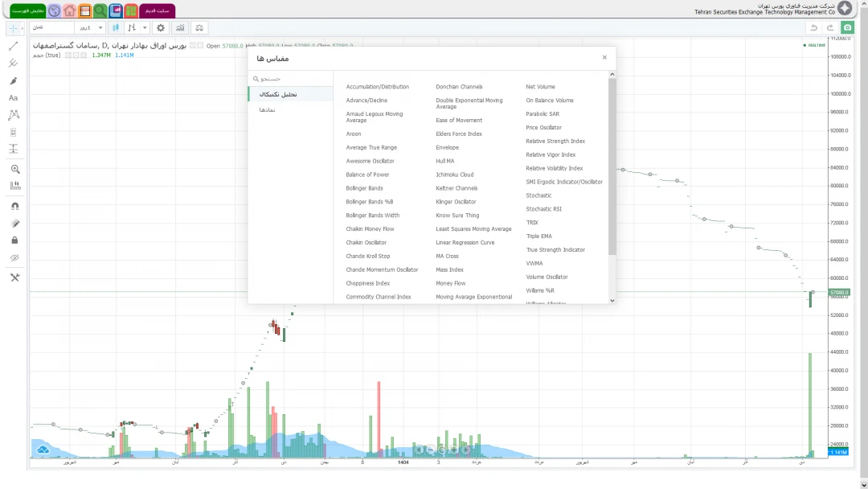
Task: Select the Aa text annotation tool
Action: pyautogui.click(x=14, y=97)
